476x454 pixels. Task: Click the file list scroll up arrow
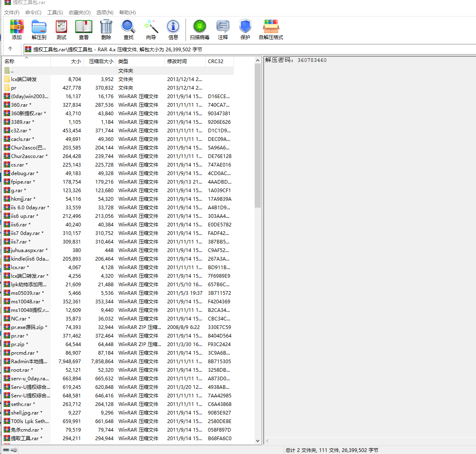(258, 60)
